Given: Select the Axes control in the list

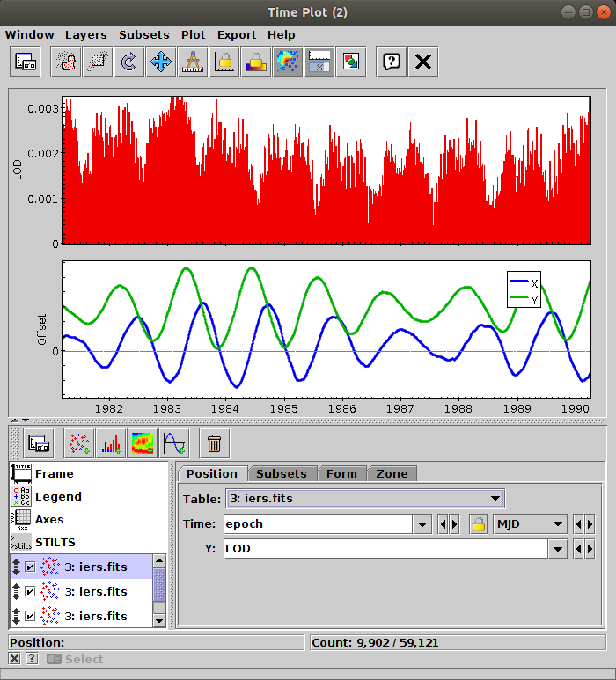Looking at the screenshot, I should coord(48,519).
